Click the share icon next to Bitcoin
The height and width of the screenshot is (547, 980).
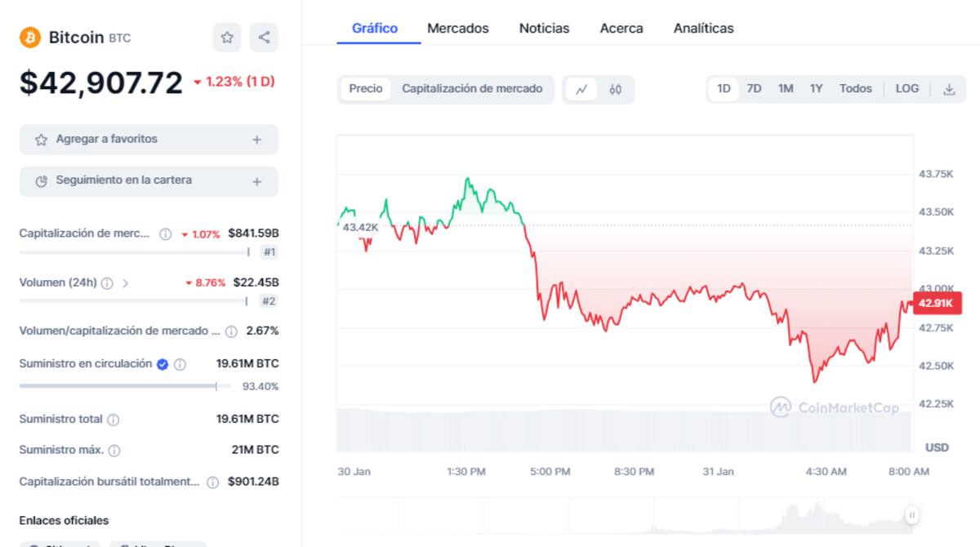(x=264, y=38)
